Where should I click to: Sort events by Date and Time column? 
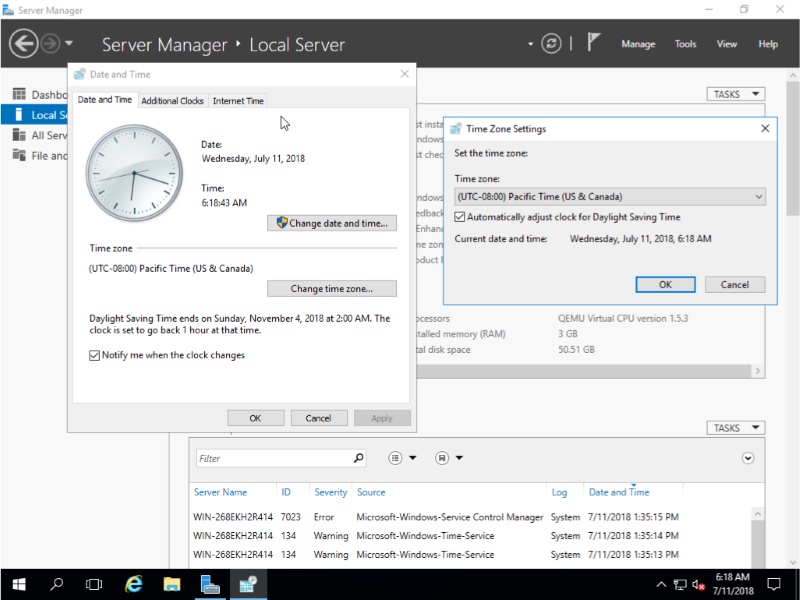click(x=619, y=492)
